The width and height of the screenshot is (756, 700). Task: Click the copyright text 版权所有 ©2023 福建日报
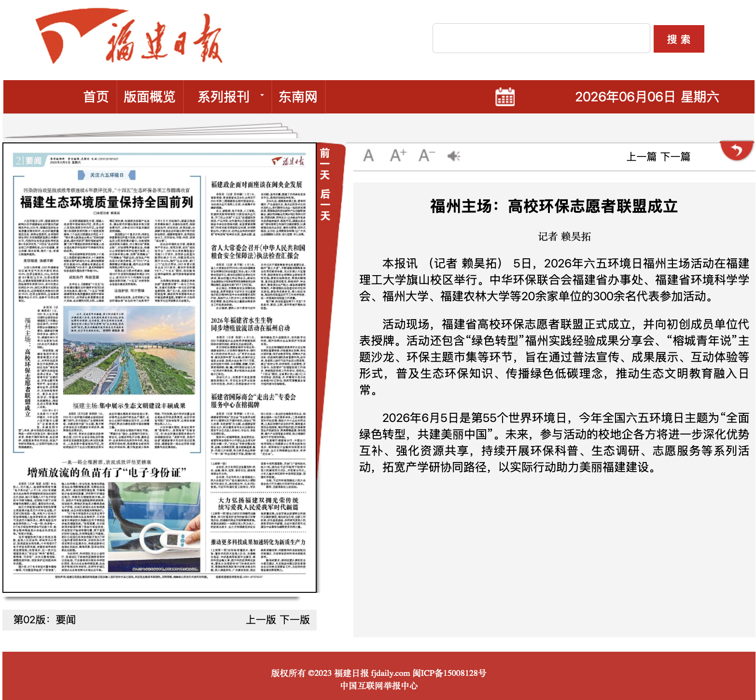click(321, 673)
